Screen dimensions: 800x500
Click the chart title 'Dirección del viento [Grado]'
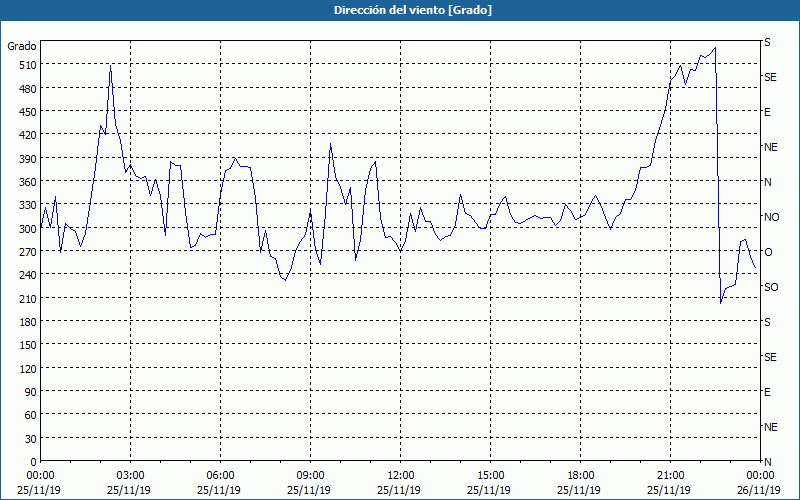point(413,10)
